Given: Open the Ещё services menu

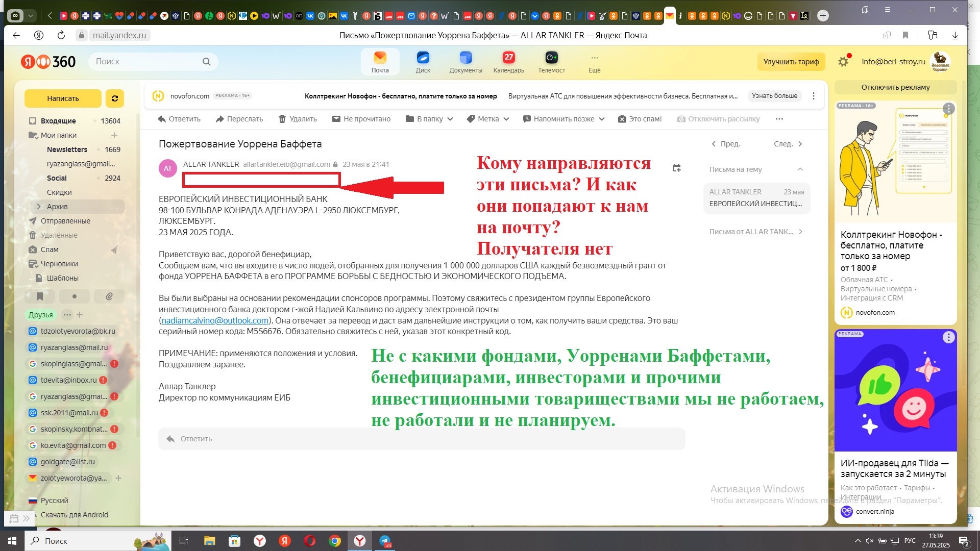Looking at the screenshot, I should tap(595, 62).
